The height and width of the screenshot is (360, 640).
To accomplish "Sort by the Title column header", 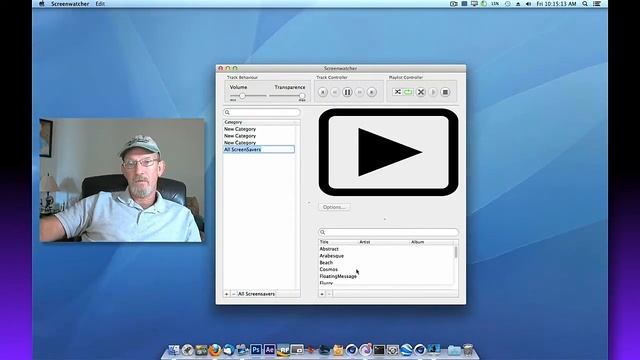I will coord(338,242).
